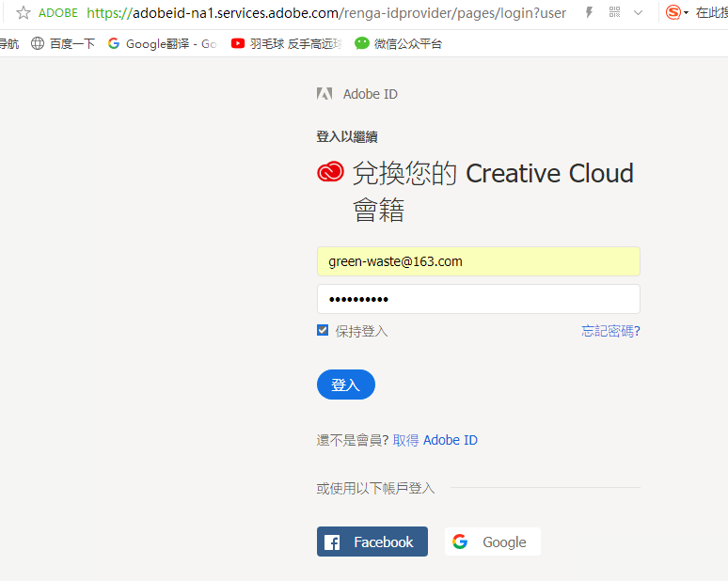Expand the address bar dropdown chevron
Image resolution: width=728 pixels, height=581 pixels.
639,13
